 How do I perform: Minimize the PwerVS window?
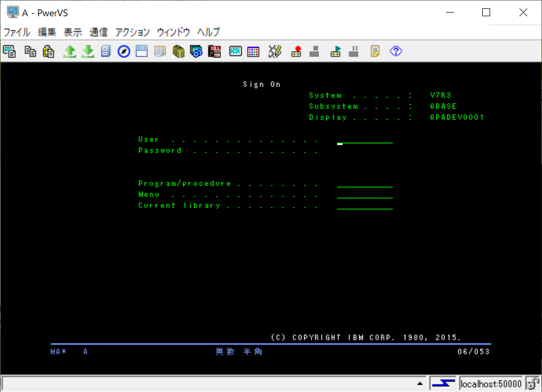pos(450,13)
